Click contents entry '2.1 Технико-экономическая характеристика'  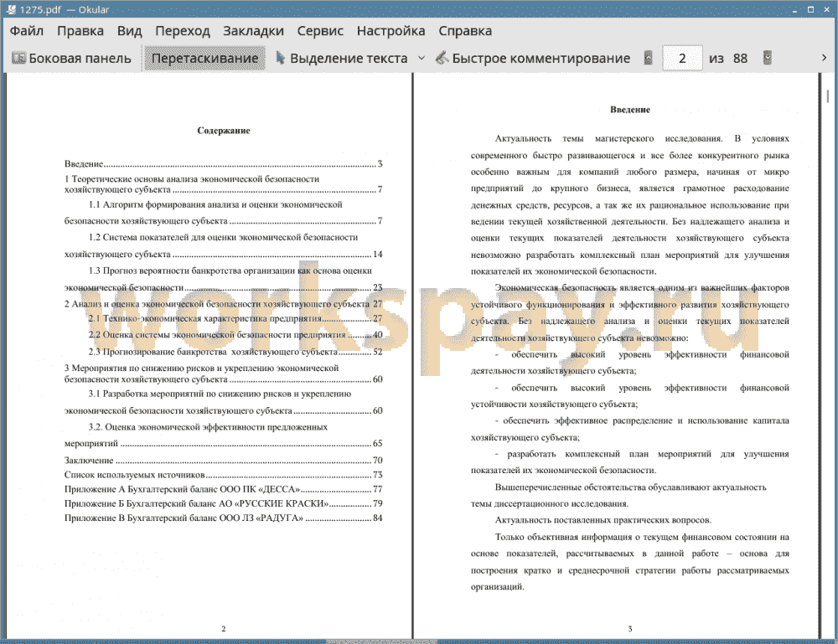pyautogui.click(x=235, y=319)
